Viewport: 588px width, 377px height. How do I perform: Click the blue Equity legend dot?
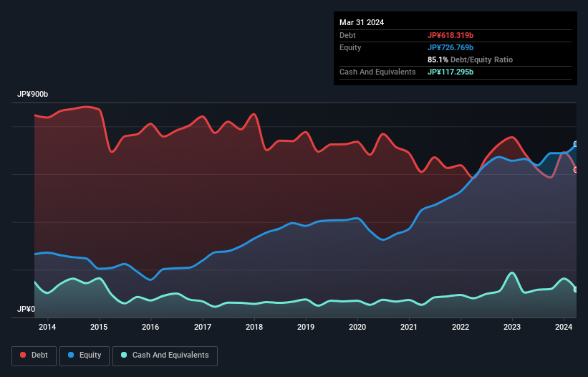pyautogui.click(x=71, y=355)
